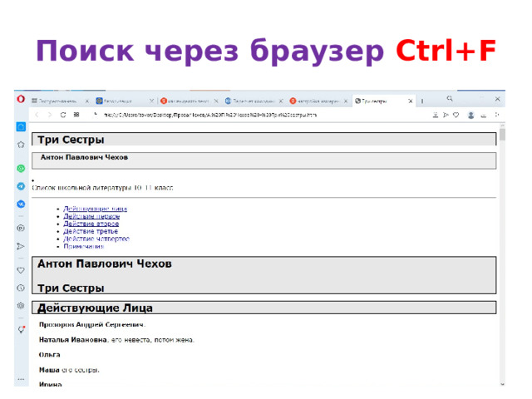The image size is (532, 399).
Task: Add a new tab with plus button
Action: [422, 101]
